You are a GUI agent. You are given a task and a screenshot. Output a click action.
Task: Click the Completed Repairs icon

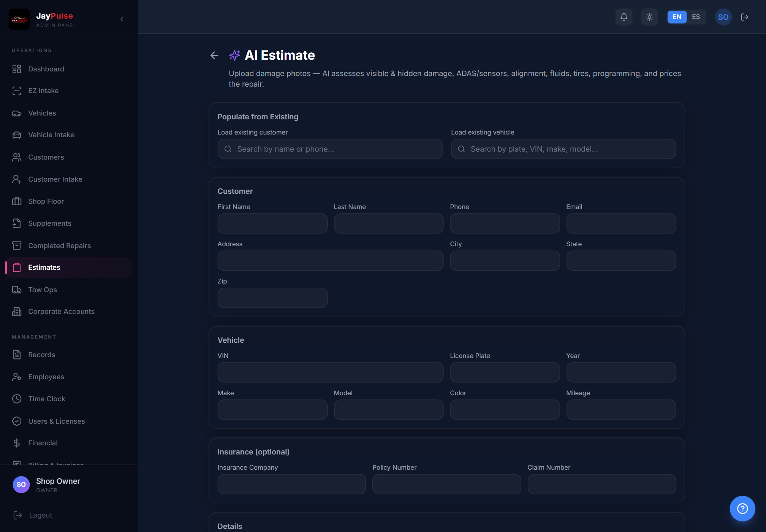17,245
